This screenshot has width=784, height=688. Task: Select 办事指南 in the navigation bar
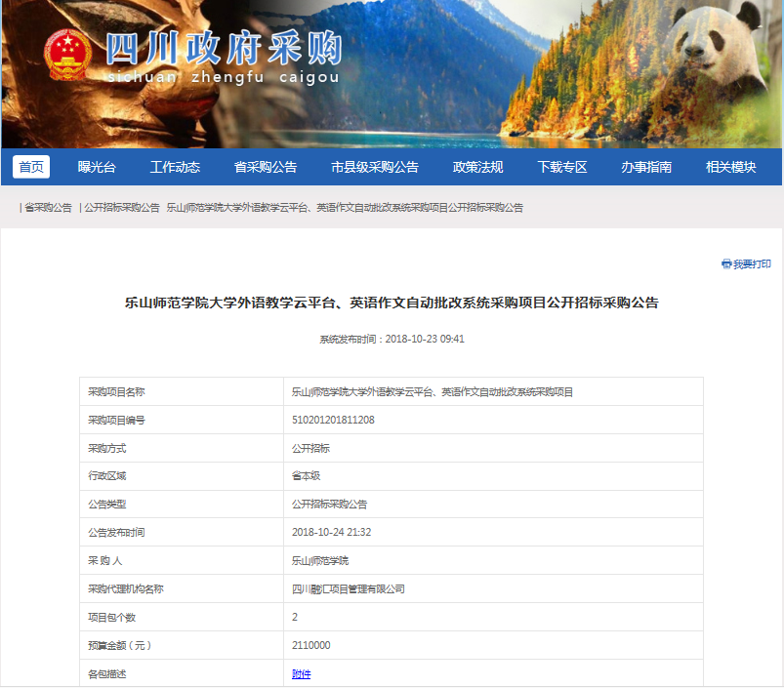pyautogui.click(x=646, y=167)
